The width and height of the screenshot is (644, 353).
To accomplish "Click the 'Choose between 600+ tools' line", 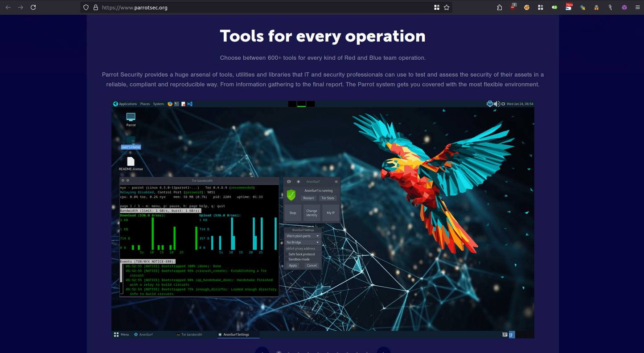I will (323, 57).
